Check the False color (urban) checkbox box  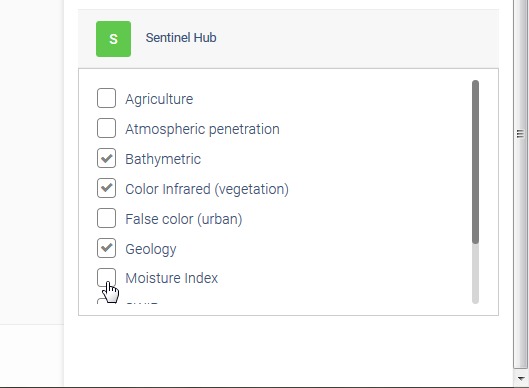tap(106, 218)
